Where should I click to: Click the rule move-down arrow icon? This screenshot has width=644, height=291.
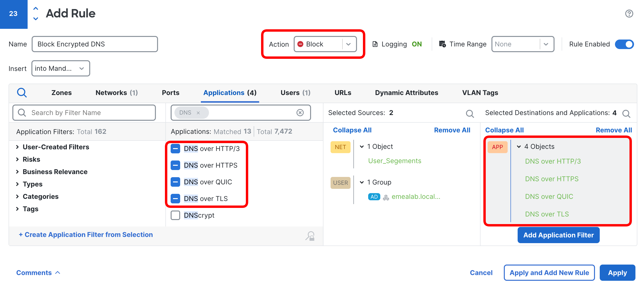pyautogui.click(x=36, y=19)
